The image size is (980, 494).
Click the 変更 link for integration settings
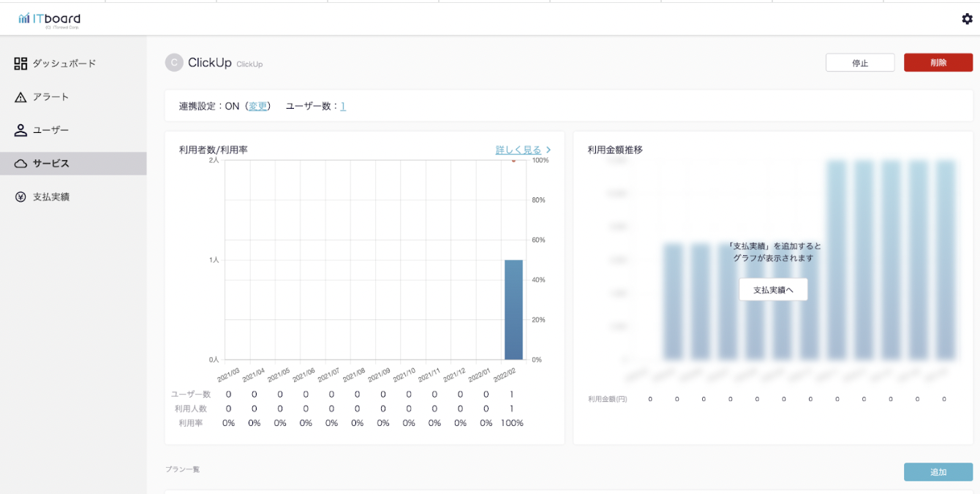click(257, 106)
